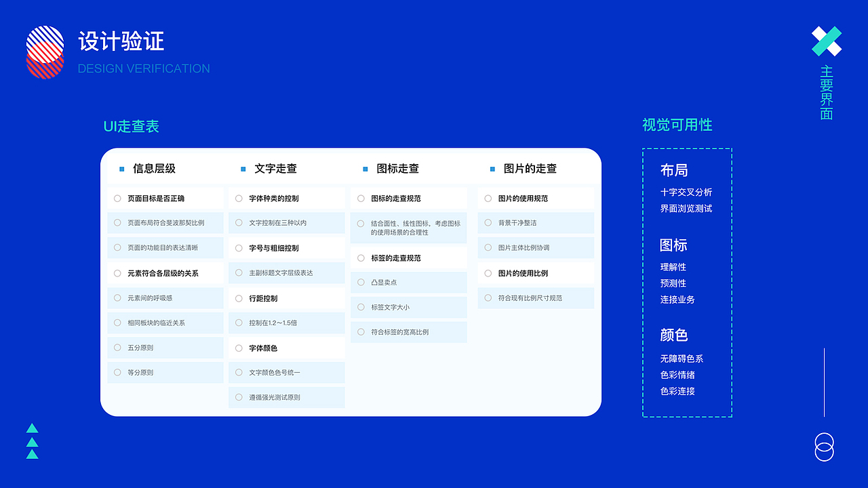The width and height of the screenshot is (868, 488).
Task: Select the square bullet icon before 文字走查
Action: pyautogui.click(x=242, y=169)
